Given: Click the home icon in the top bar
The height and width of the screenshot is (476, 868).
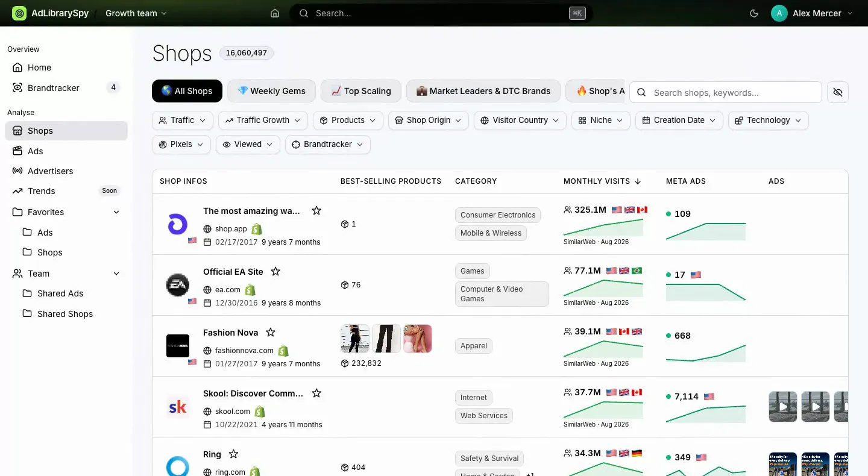Looking at the screenshot, I should [x=275, y=13].
